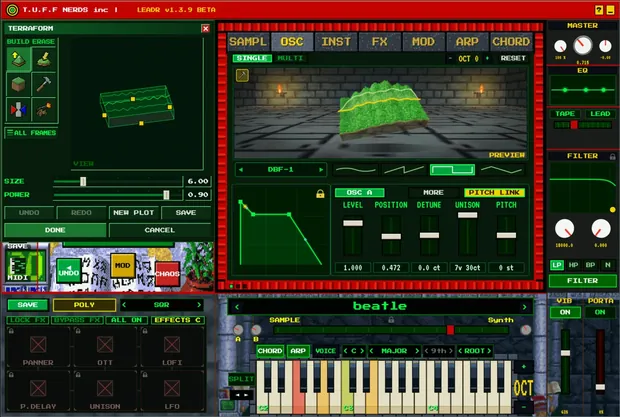The height and width of the screenshot is (417, 620).
Task: Click the yellow MOD block
Action: pos(123,266)
